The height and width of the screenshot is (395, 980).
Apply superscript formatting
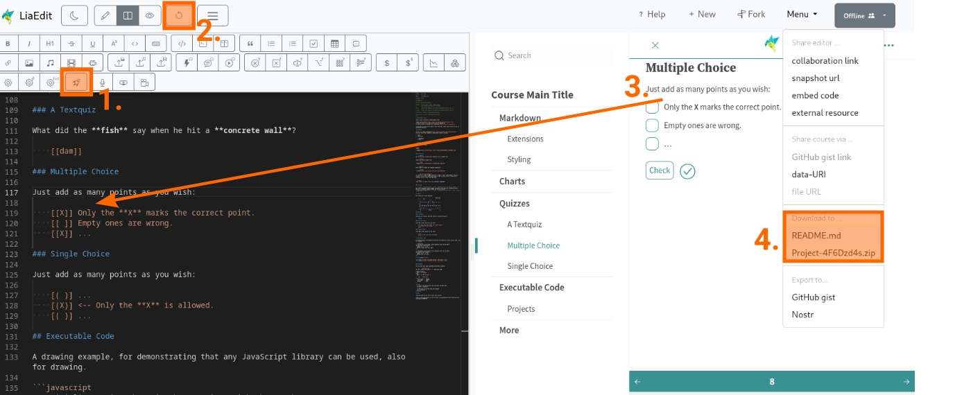click(114, 44)
